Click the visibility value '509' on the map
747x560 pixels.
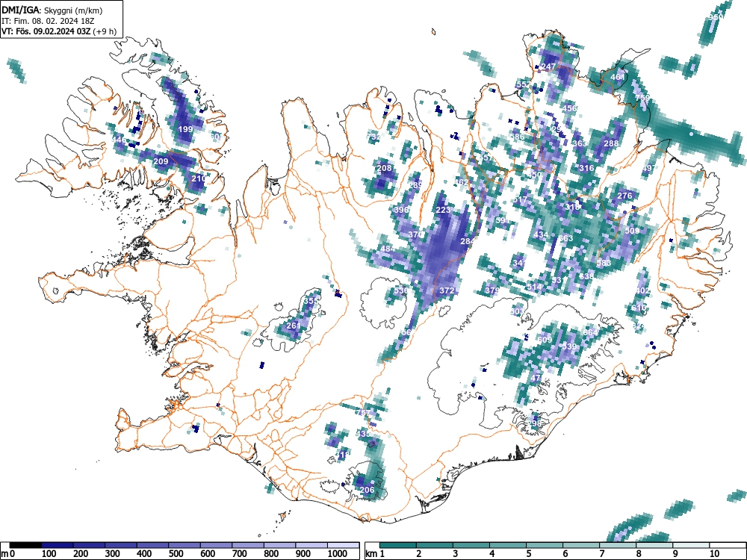click(x=632, y=231)
